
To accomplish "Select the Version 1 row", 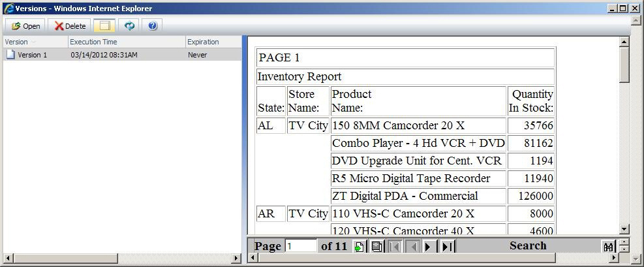I will (122, 55).
